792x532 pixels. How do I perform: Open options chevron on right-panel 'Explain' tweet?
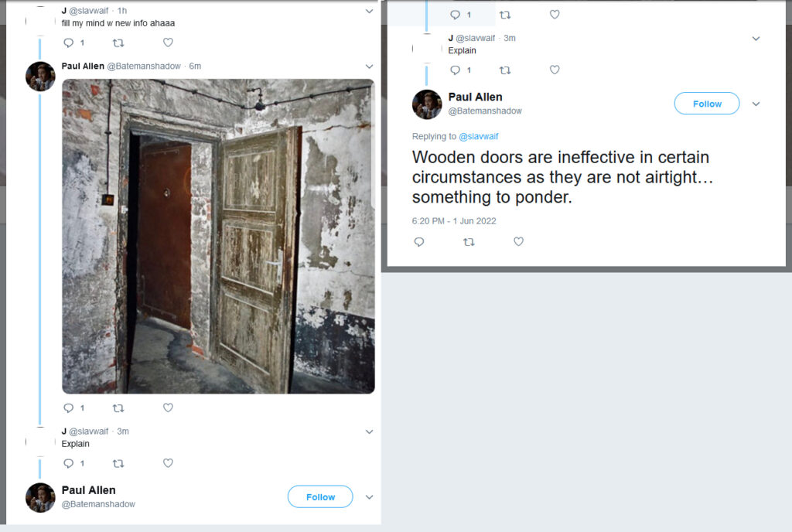(x=756, y=39)
